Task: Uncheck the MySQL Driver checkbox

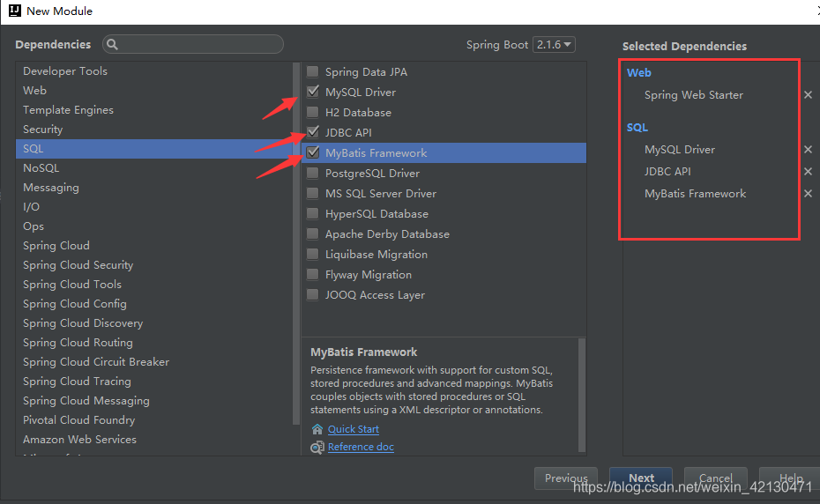Action: point(313,92)
